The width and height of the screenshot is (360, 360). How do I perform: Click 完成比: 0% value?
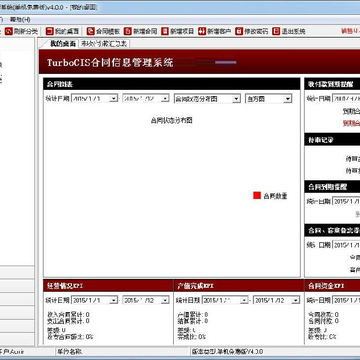(192, 337)
